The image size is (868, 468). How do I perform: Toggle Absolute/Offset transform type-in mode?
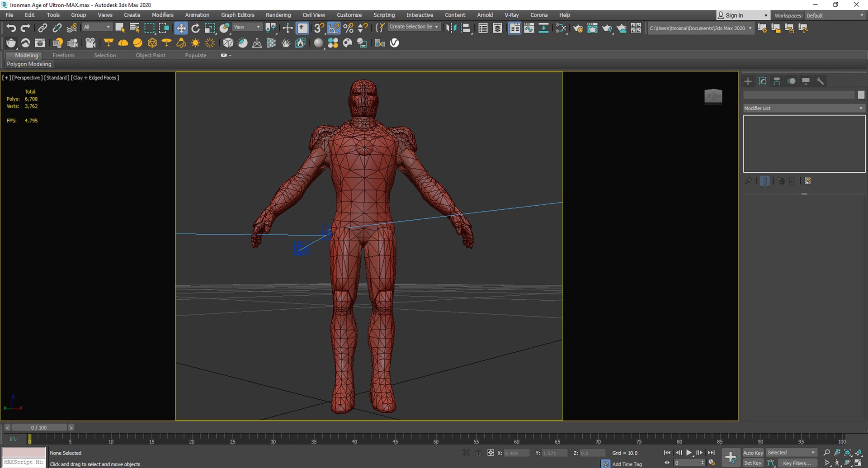[x=491, y=453]
